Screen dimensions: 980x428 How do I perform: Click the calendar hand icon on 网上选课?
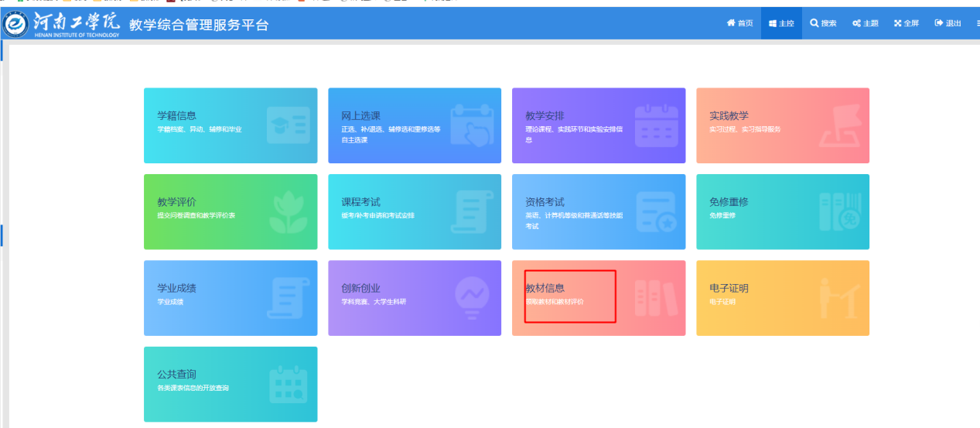tap(472, 125)
